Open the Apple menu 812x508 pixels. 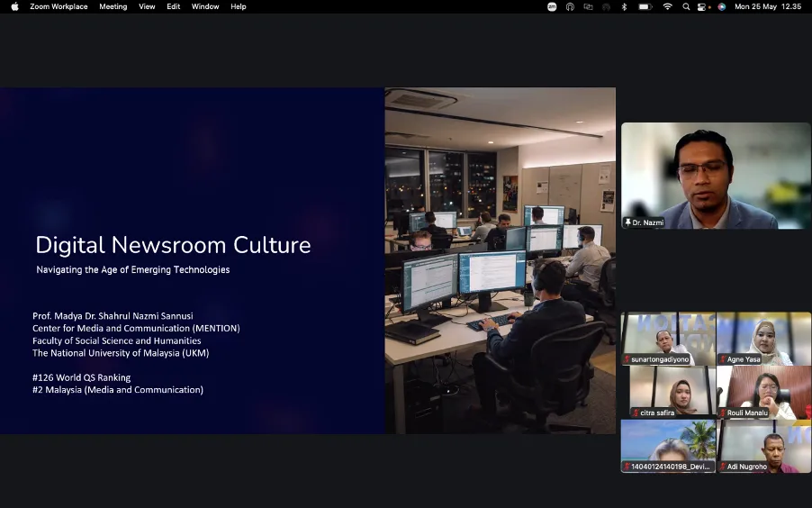(14, 6)
